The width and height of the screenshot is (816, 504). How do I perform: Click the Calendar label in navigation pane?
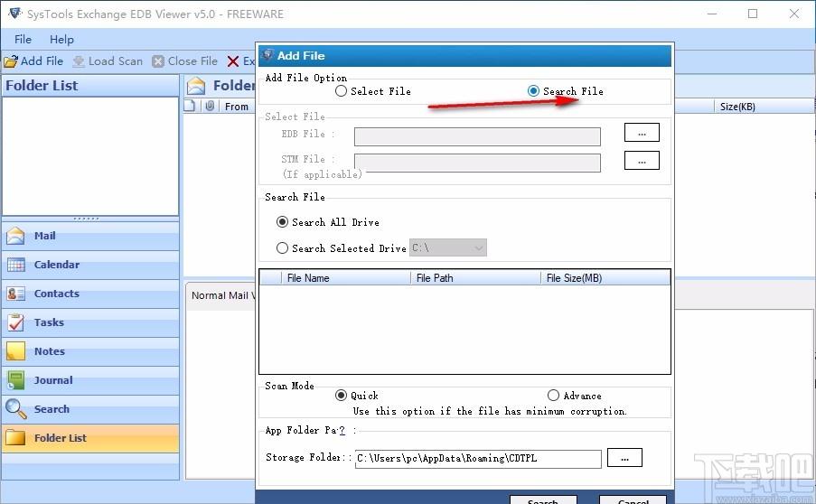click(57, 265)
